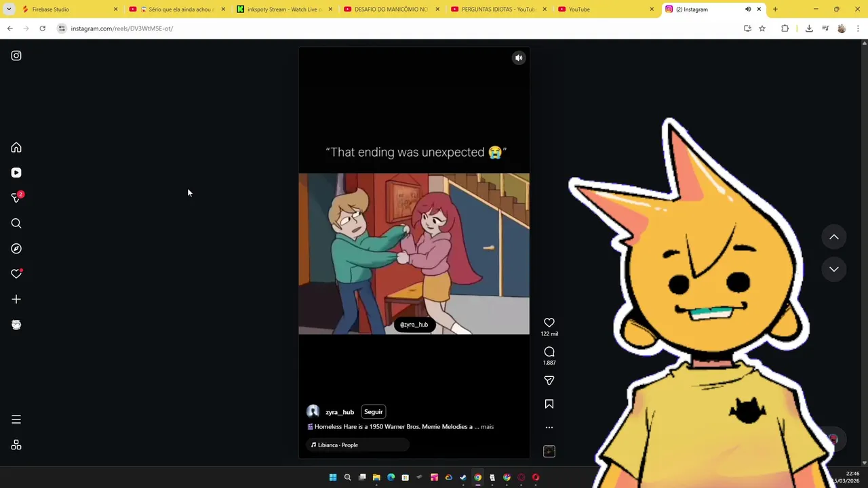Go to Instagram Home in the sidebar
Image resolution: width=868 pixels, height=488 pixels.
tap(16, 148)
